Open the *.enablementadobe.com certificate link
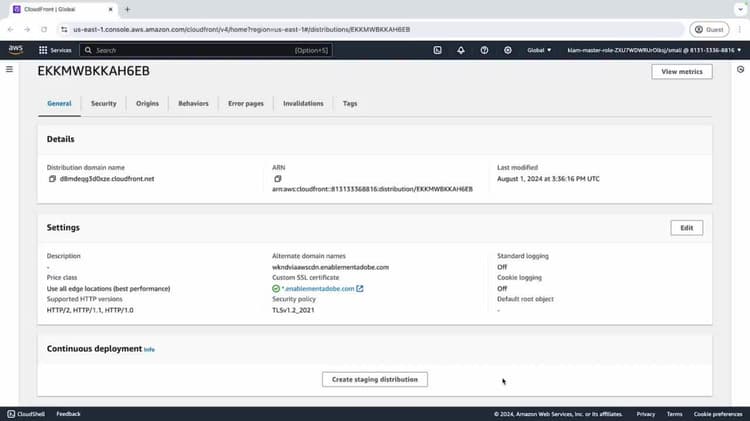750x421 pixels. click(318, 288)
